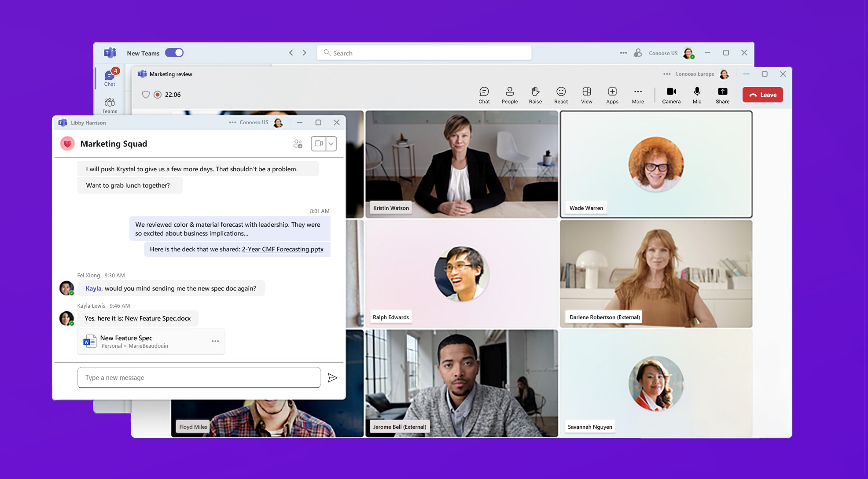Open the 2-Year CMF Forecasting.pptx link
Screen dimensions: 868x479
pyautogui.click(x=283, y=249)
